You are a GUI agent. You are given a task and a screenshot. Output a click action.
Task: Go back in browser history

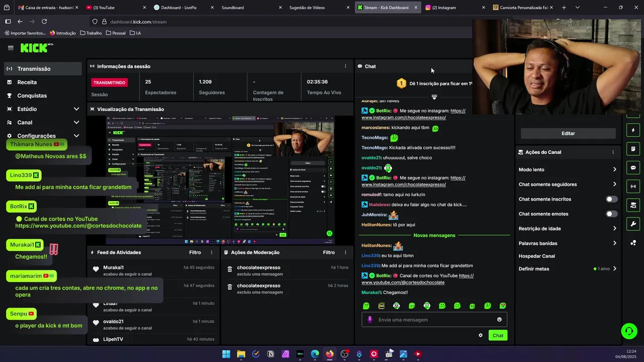coord(20,22)
